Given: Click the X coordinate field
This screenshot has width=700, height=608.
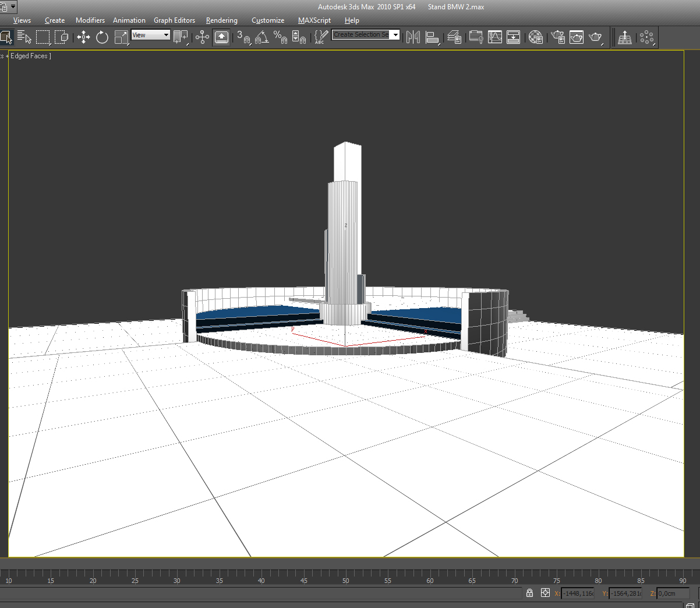Looking at the screenshot, I should [x=578, y=593].
